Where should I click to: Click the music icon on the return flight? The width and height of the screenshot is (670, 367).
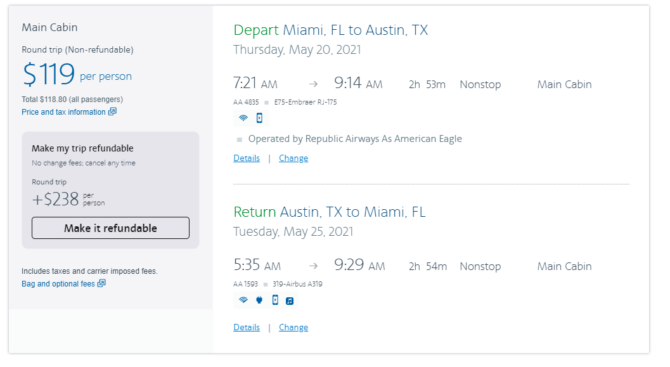point(290,301)
